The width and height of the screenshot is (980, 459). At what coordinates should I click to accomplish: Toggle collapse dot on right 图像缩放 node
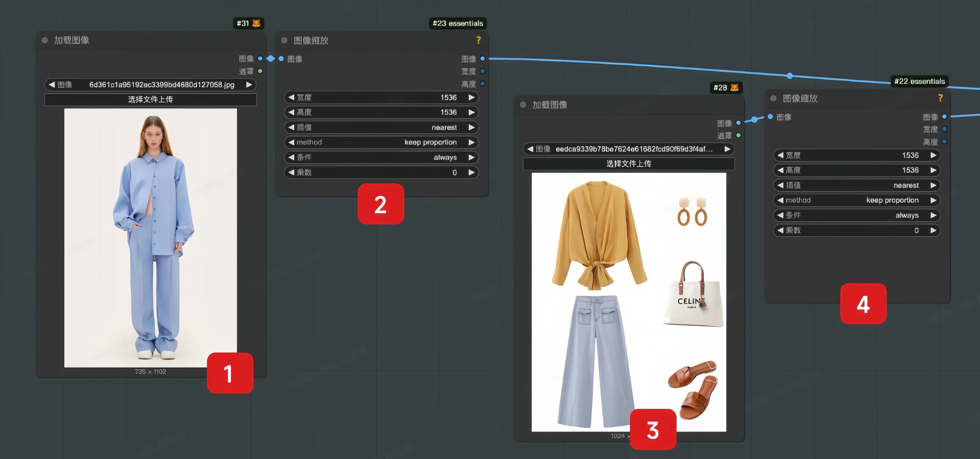coord(773,98)
